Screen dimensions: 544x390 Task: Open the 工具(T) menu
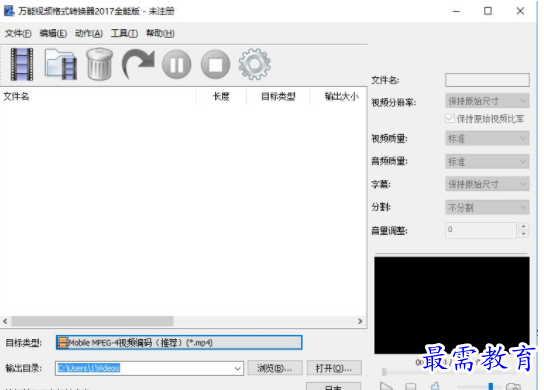click(x=124, y=33)
